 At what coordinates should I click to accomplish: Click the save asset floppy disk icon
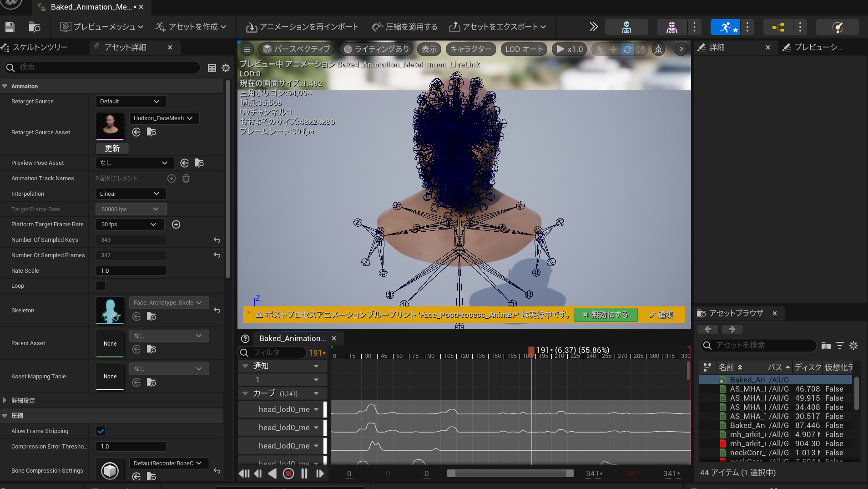(x=10, y=27)
